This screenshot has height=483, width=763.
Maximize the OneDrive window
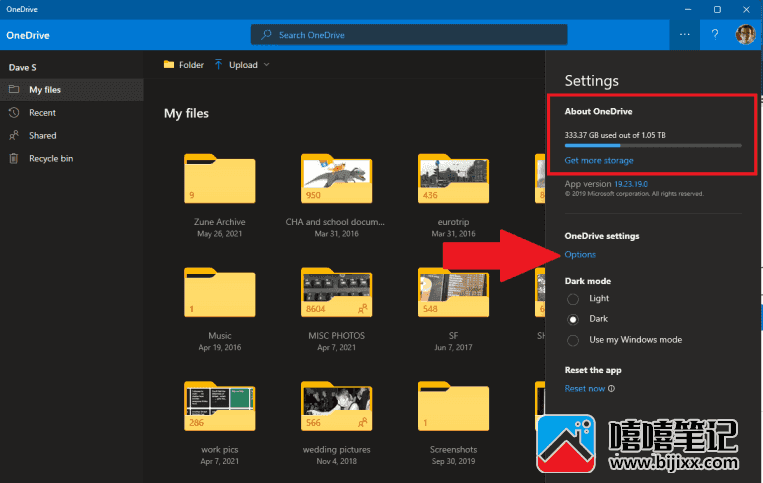pyautogui.click(x=717, y=9)
